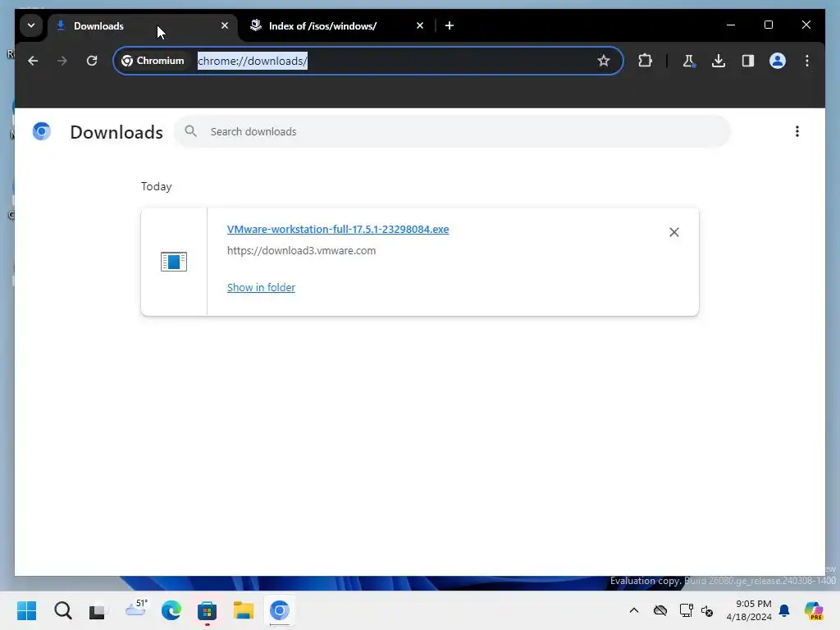
Task: Go back with the browser back arrow
Action: click(33, 61)
